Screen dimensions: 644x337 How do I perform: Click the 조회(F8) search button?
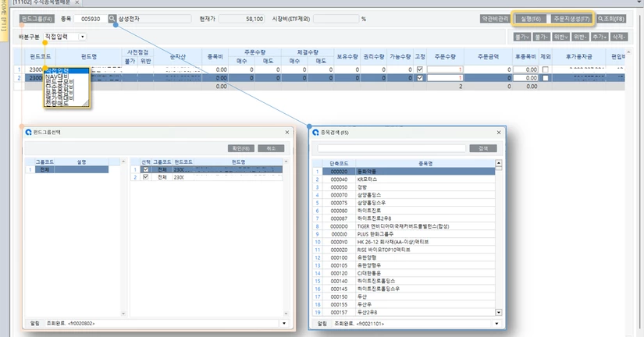[611, 19]
